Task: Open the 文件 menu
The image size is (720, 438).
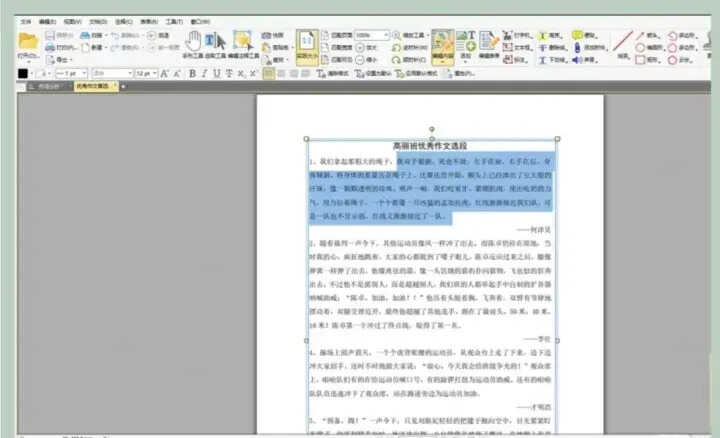Action: tap(24, 19)
